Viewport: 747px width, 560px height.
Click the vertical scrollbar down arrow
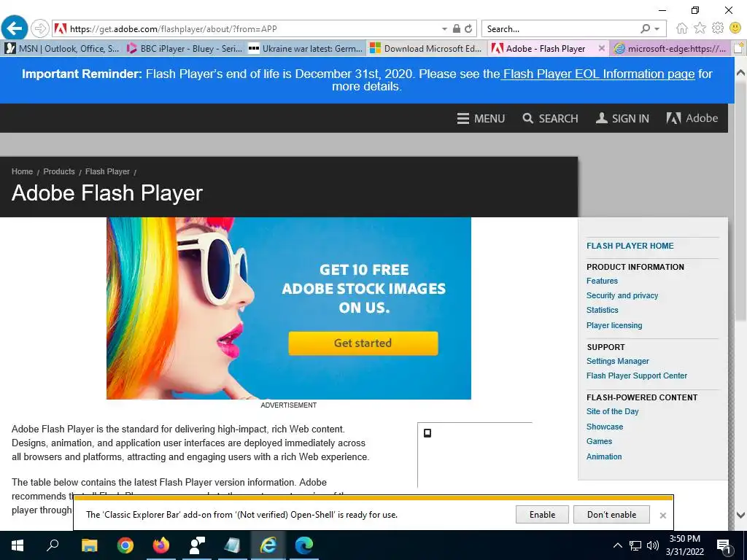tap(740, 515)
